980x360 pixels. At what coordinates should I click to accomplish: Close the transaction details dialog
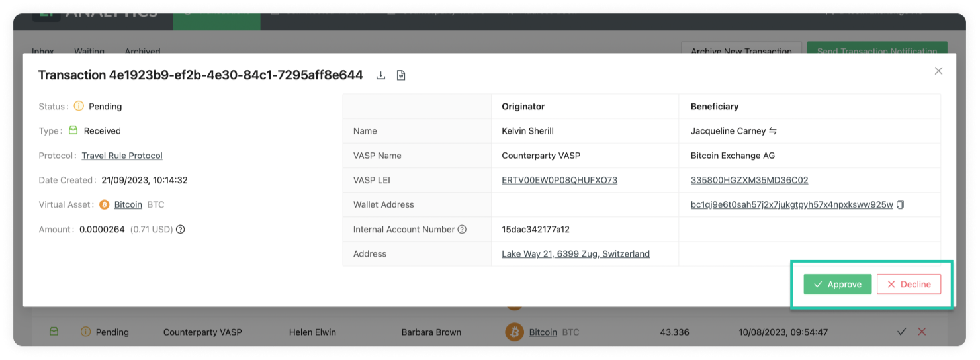tap(938, 71)
